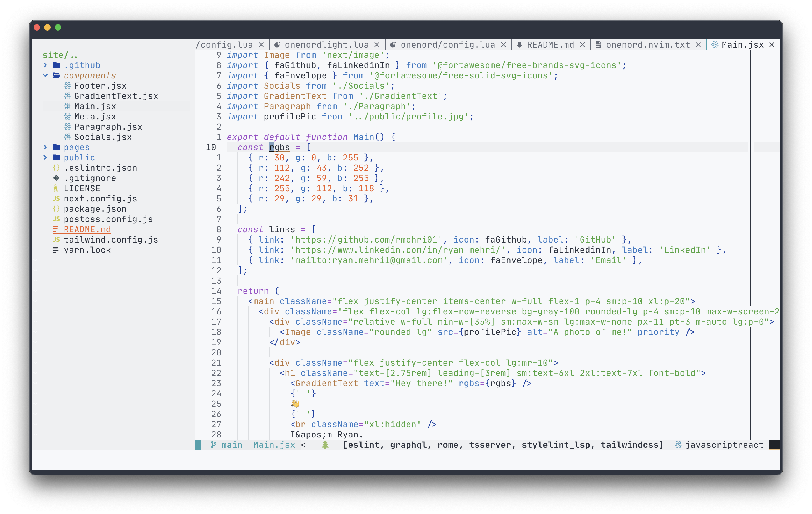
Task: Click the open components folder icon
Action: point(57,75)
